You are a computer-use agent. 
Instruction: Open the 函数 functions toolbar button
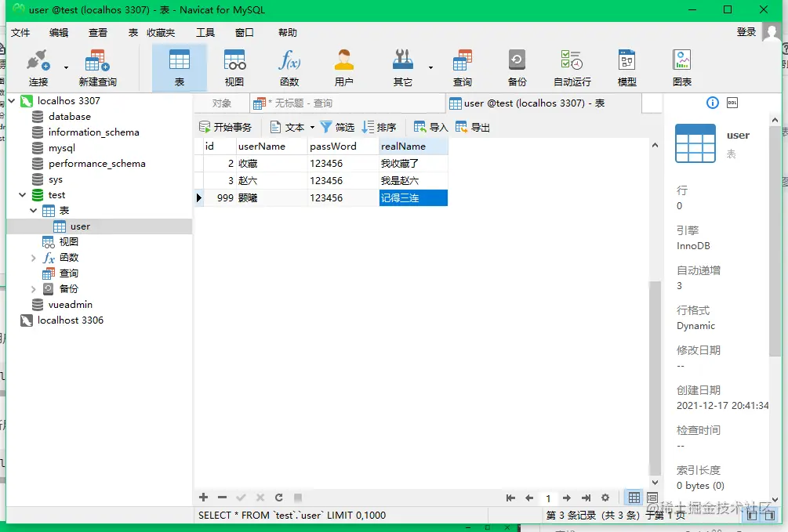click(x=289, y=68)
